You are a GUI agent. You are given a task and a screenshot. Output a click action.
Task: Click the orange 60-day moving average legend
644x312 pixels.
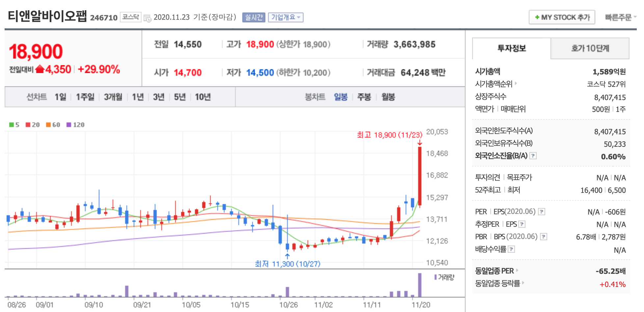53,125
